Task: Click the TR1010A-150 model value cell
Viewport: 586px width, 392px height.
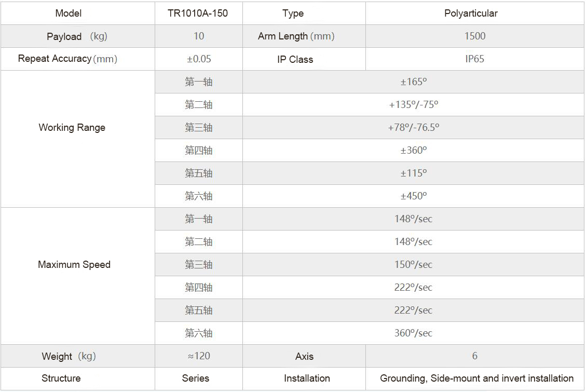Action: pos(198,13)
